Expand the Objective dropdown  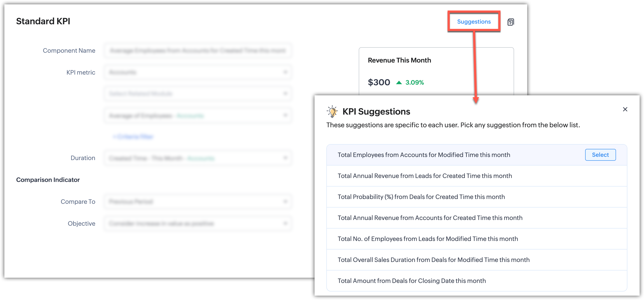[198, 223]
